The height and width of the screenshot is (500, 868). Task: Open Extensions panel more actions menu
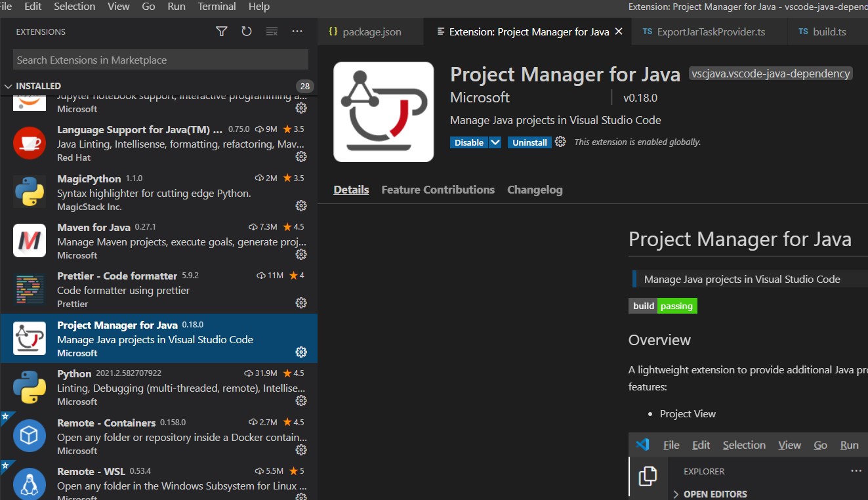point(297,31)
